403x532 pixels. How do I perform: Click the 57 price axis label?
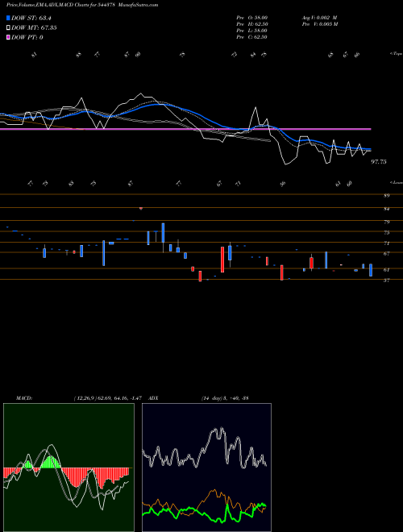coord(386,281)
